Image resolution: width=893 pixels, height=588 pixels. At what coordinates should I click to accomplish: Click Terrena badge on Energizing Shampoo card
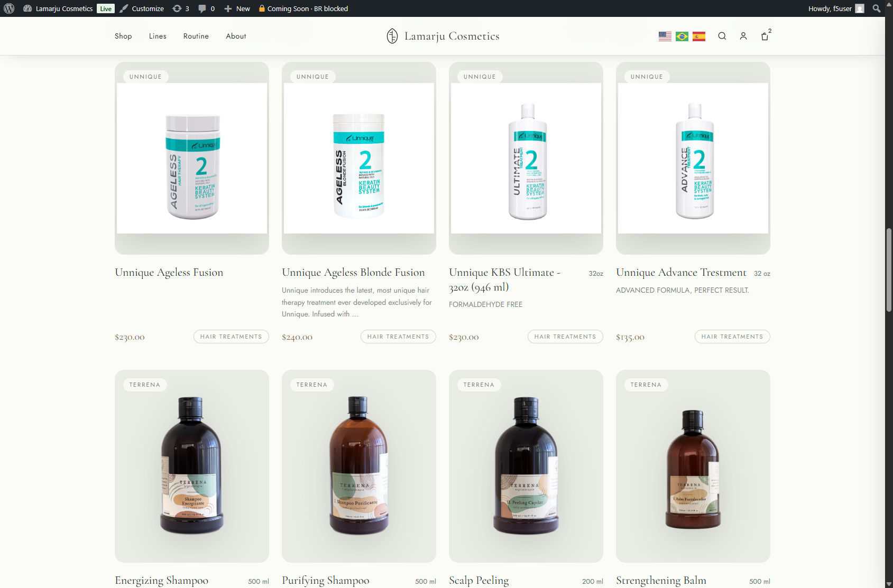(145, 385)
